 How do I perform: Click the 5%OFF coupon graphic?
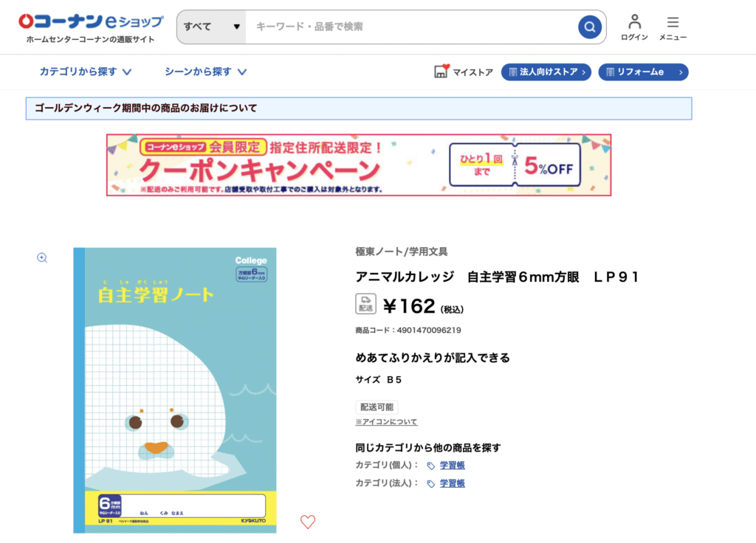tap(515, 165)
